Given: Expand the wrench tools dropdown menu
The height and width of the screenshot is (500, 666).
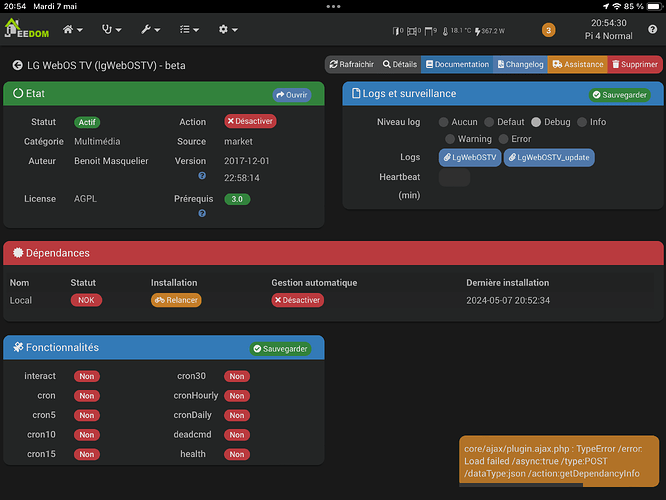Looking at the screenshot, I should click(150, 29).
